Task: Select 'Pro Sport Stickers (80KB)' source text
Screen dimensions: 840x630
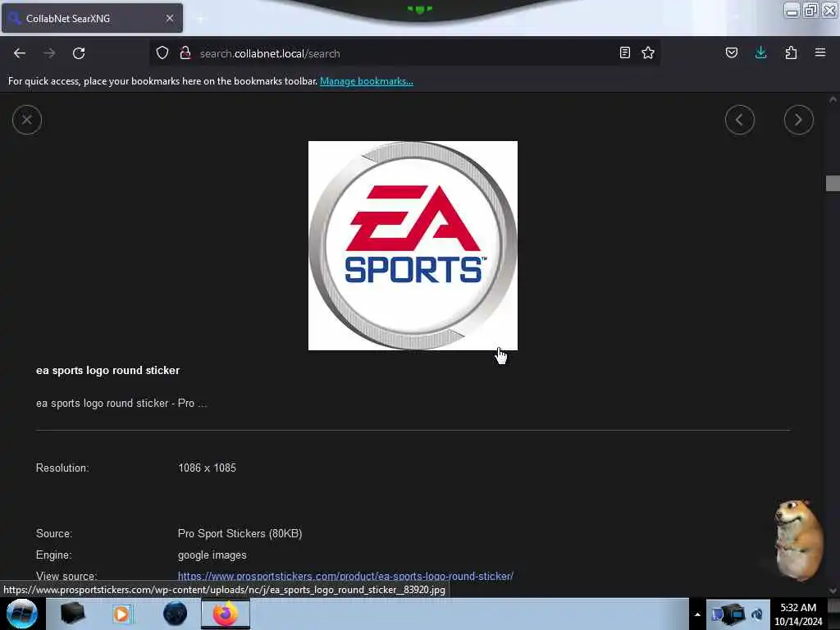Action: 240,534
